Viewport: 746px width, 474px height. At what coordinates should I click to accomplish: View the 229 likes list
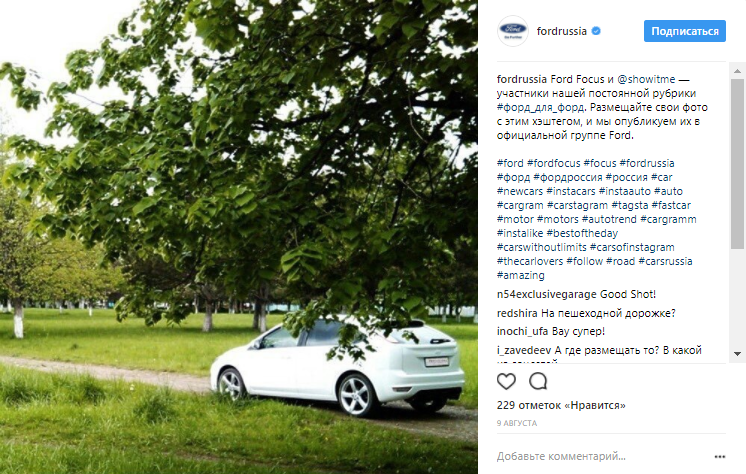[561, 405]
